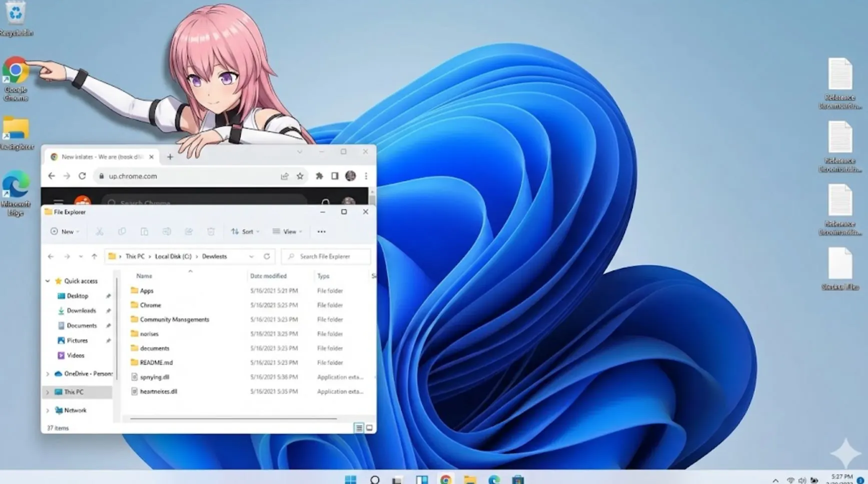Refresh the Dewlests folder listing
Screen dimensions: 868x484
[267, 256]
